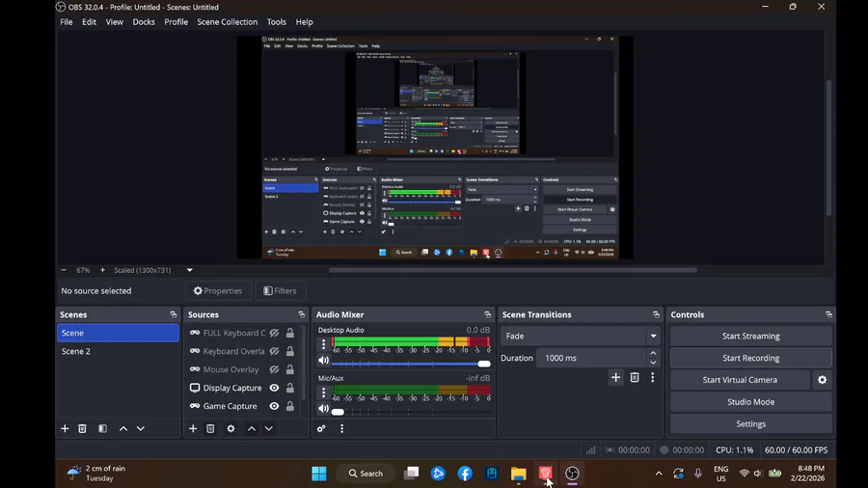Move source up in the Sources list
This screenshot has height=488, width=868.
click(252, 429)
